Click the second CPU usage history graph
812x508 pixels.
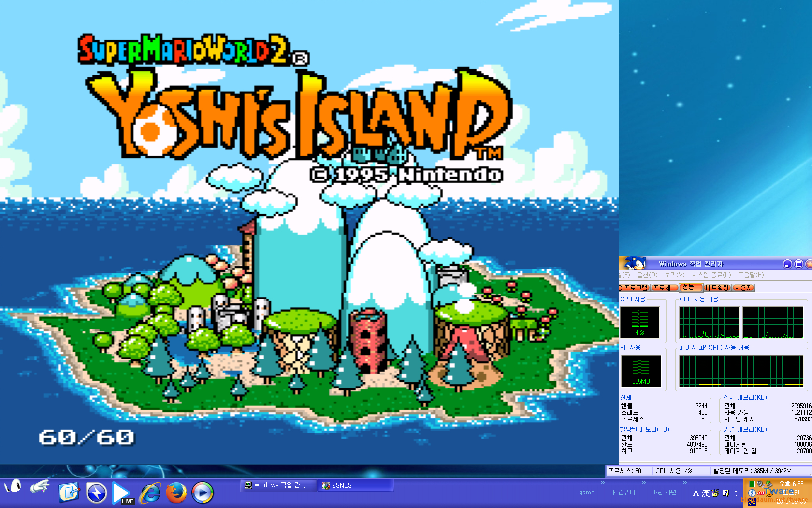[773, 322]
